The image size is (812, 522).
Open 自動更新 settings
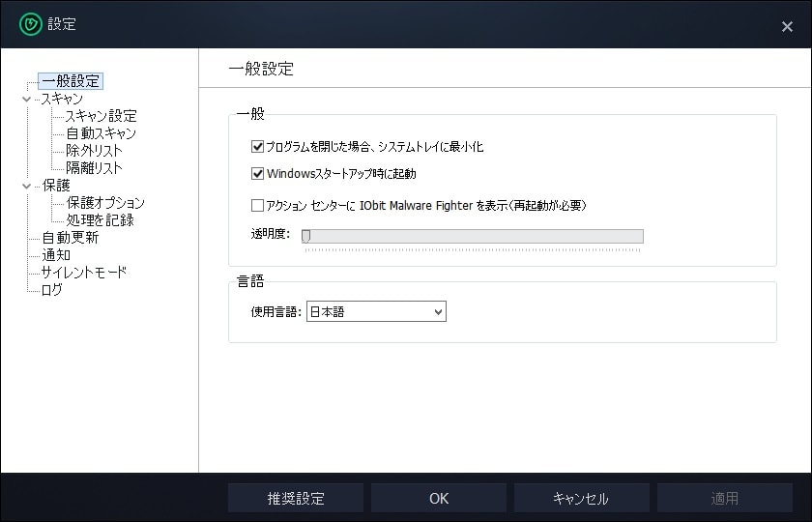coord(70,238)
